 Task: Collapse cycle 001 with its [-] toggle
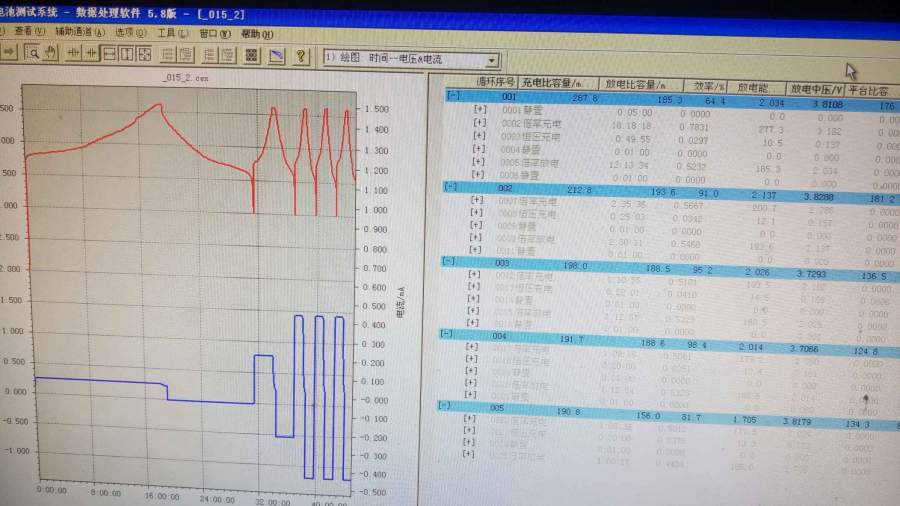point(453,95)
